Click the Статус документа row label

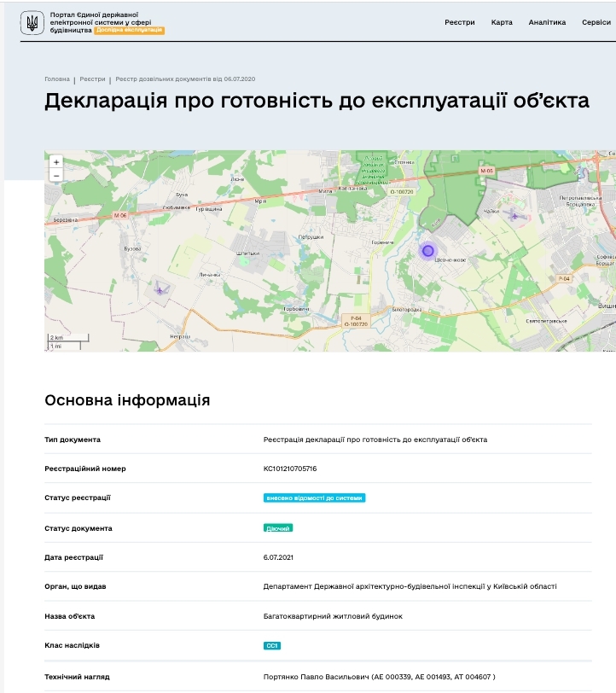78,528
